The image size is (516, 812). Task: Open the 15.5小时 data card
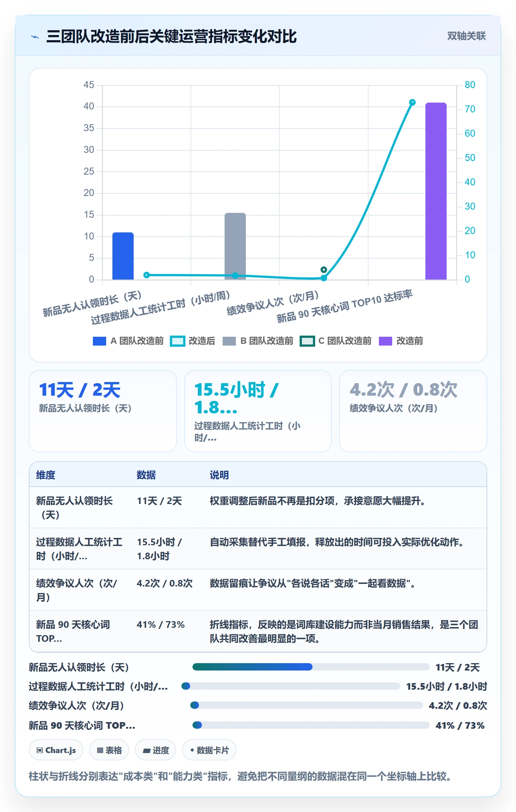258,411
